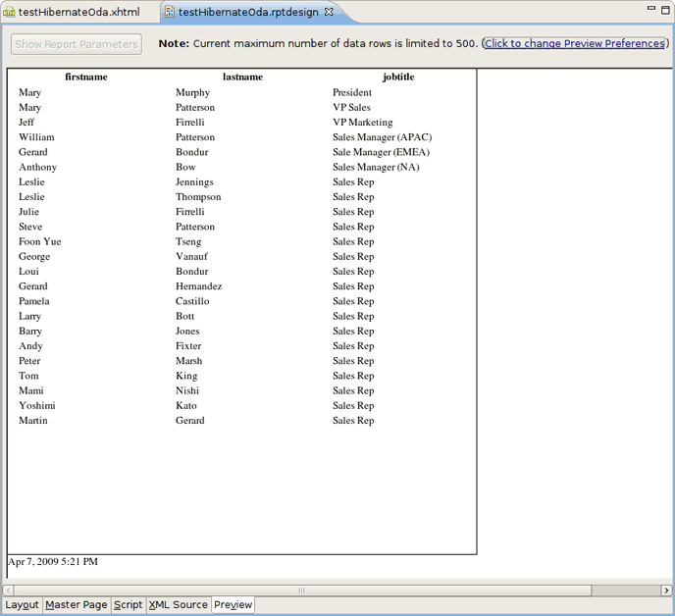The width and height of the screenshot is (675, 616).
Task: Click the Tom firstname cell
Action: point(28,376)
